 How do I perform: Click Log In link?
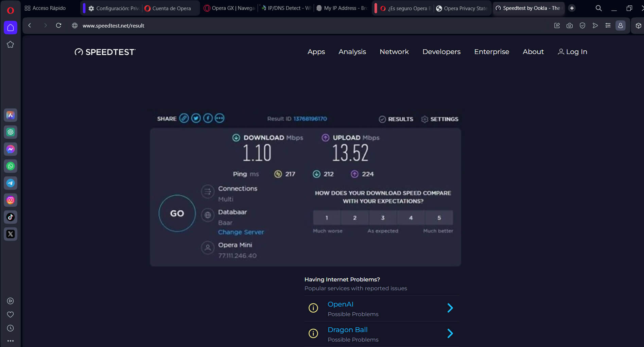[x=572, y=52]
